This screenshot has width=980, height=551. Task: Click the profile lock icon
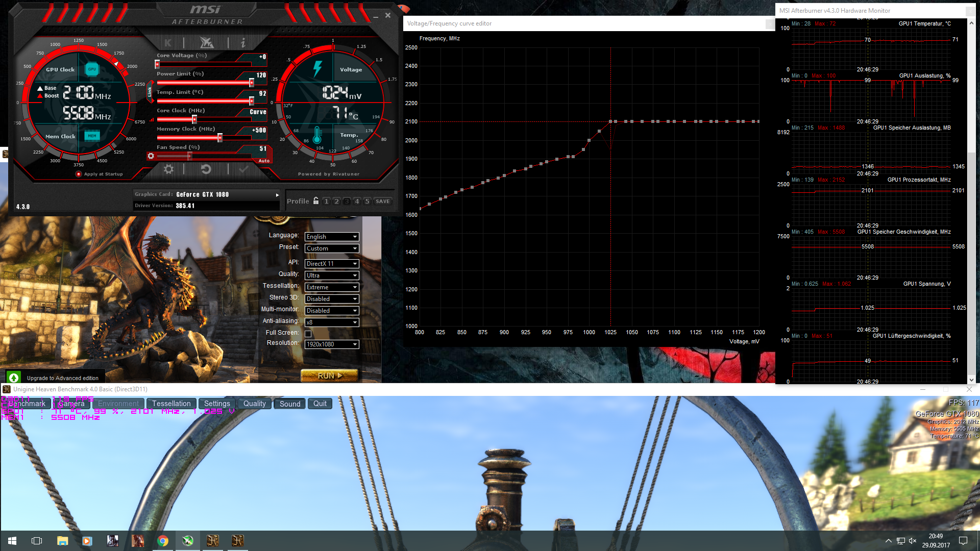click(x=316, y=201)
